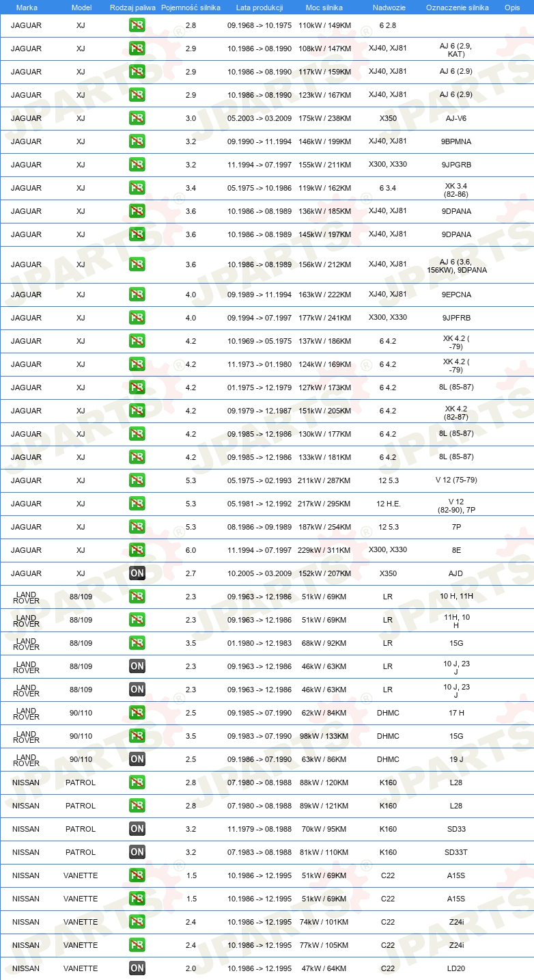
Task: Click the Moc silnika column header
Action: tap(324, 8)
